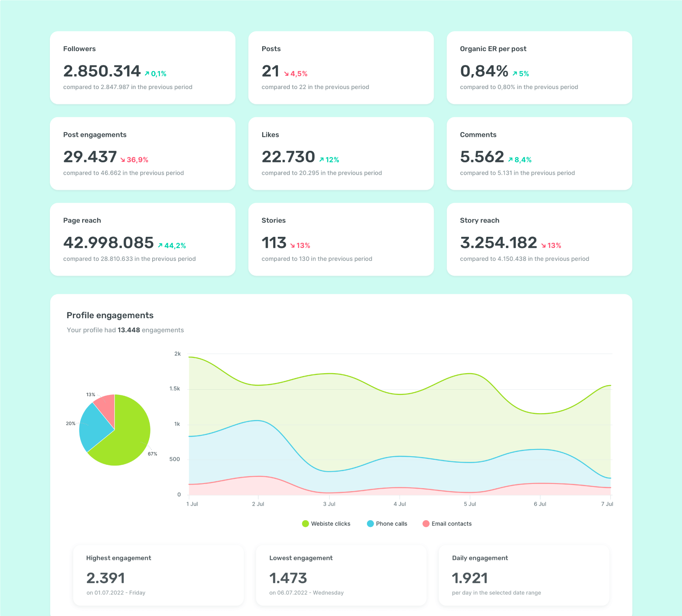Image resolution: width=682 pixels, height=616 pixels.
Task: Click the green upward trend arrow on Followers
Action: (x=147, y=73)
